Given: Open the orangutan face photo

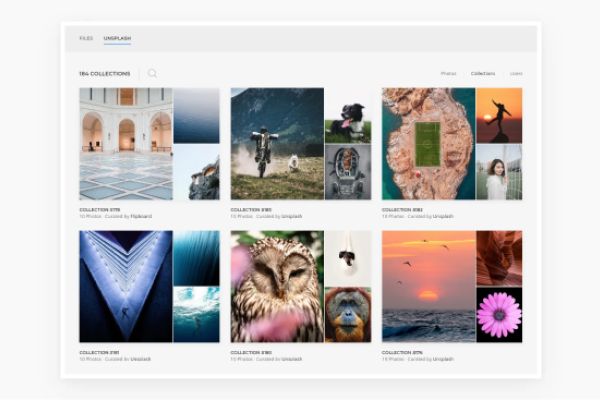Looking at the screenshot, I should (348, 315).
